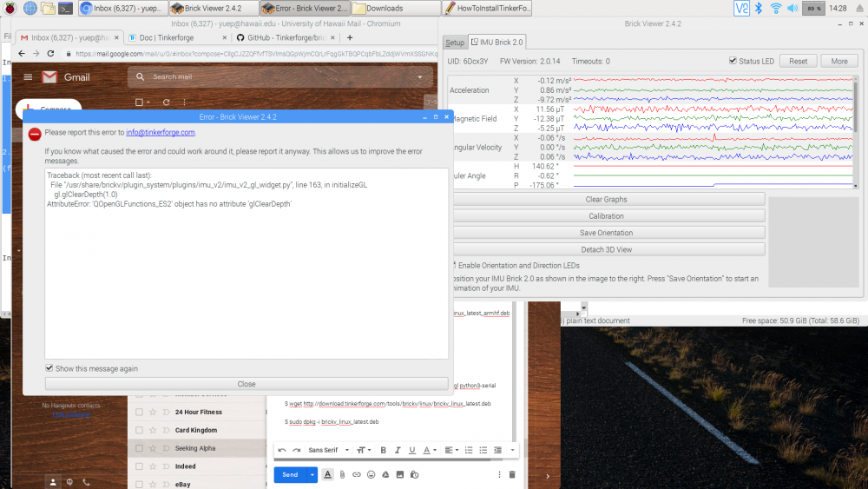
Task: Click the info@tinkerforge.com email link
Action: [160, 133]
